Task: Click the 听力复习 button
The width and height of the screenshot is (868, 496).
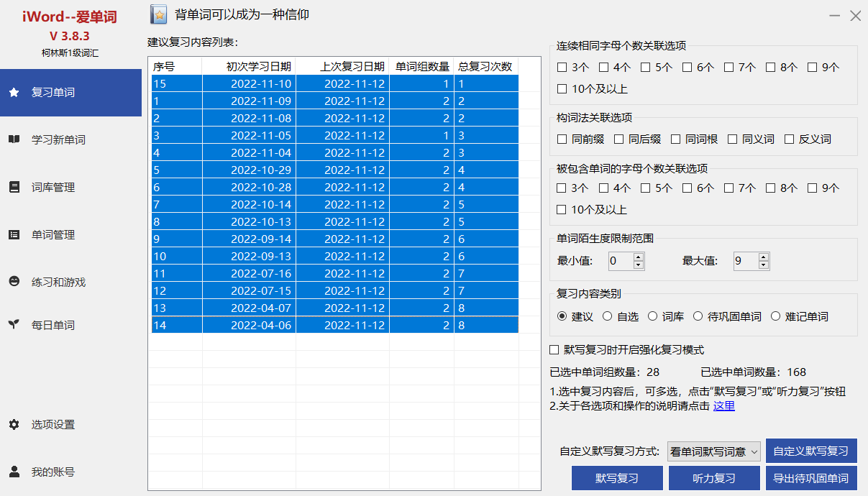Action: (713, 478)
